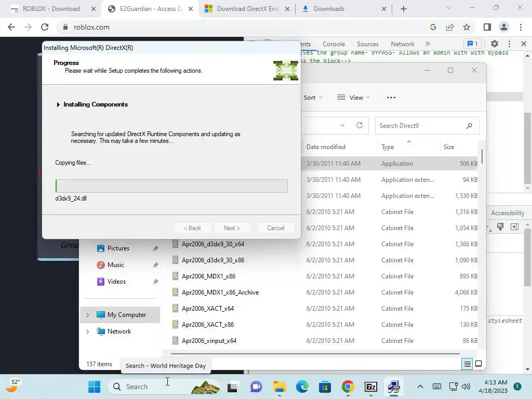
Task: Bookmark this tab with the star icon
Action: pyautogui.click(x=467, y=27)
